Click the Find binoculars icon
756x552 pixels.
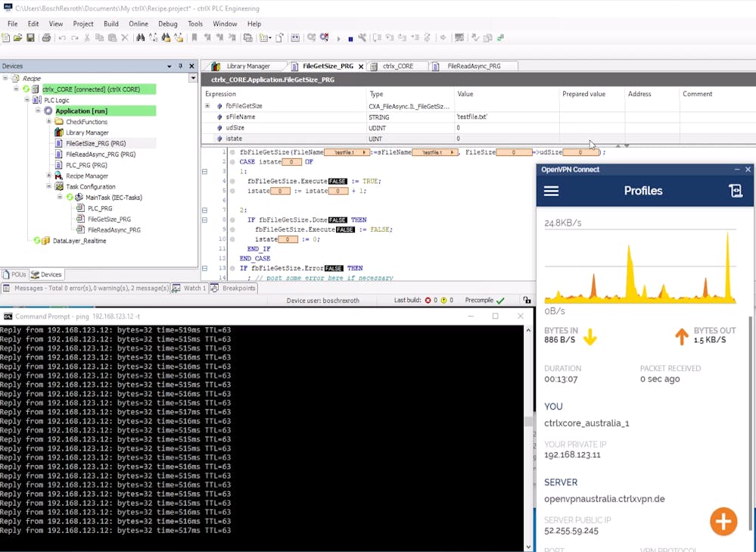(140, 38)
